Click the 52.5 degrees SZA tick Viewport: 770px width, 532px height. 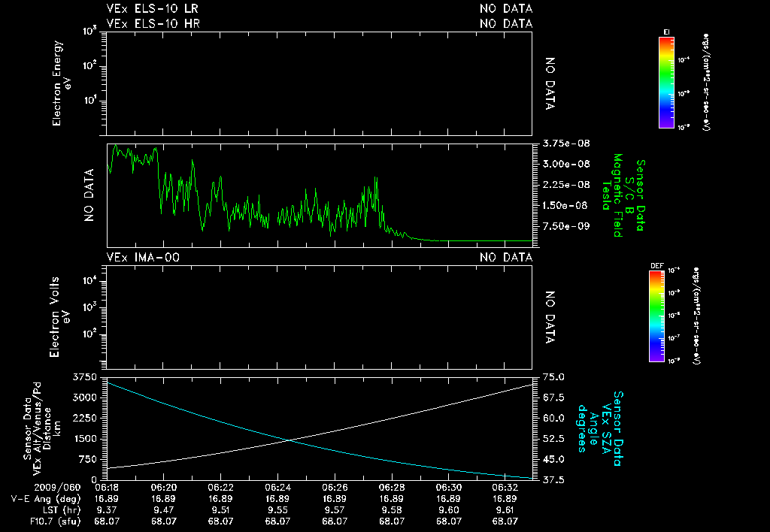click(x=553, y=439)
